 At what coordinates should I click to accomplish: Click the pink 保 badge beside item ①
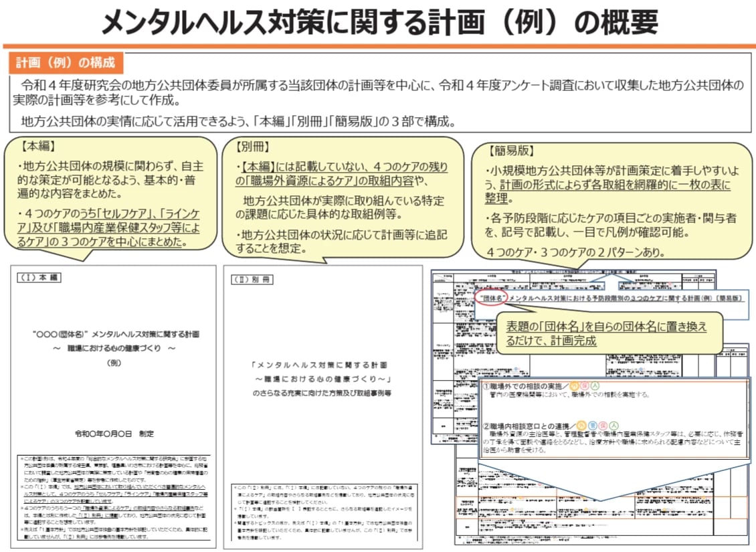(585, 386)
